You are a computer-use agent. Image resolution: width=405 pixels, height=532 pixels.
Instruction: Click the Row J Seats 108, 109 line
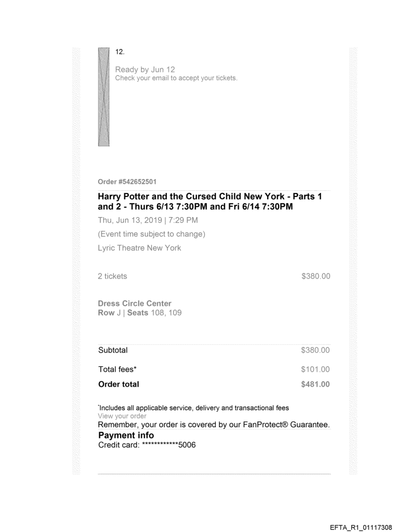tap(139, 312)
